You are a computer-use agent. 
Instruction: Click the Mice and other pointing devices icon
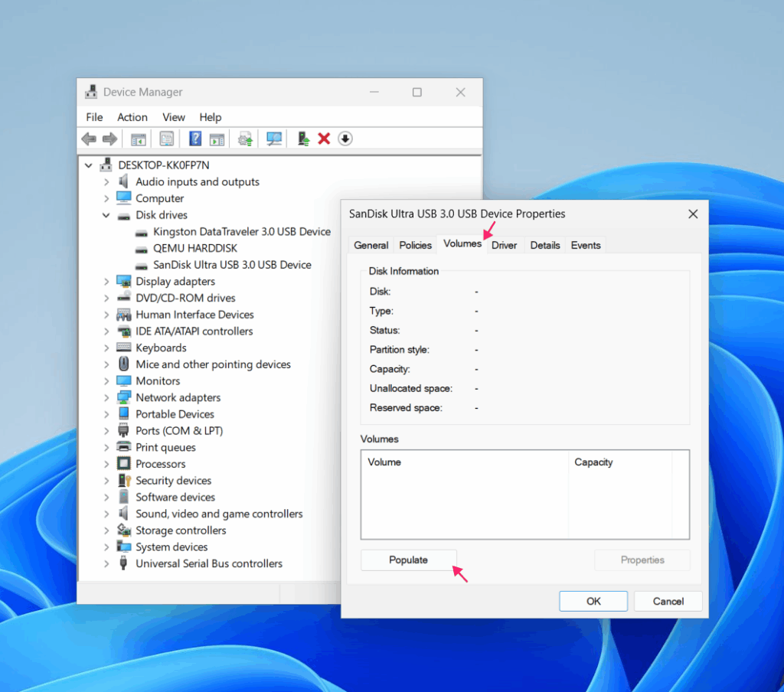point(123,364)
